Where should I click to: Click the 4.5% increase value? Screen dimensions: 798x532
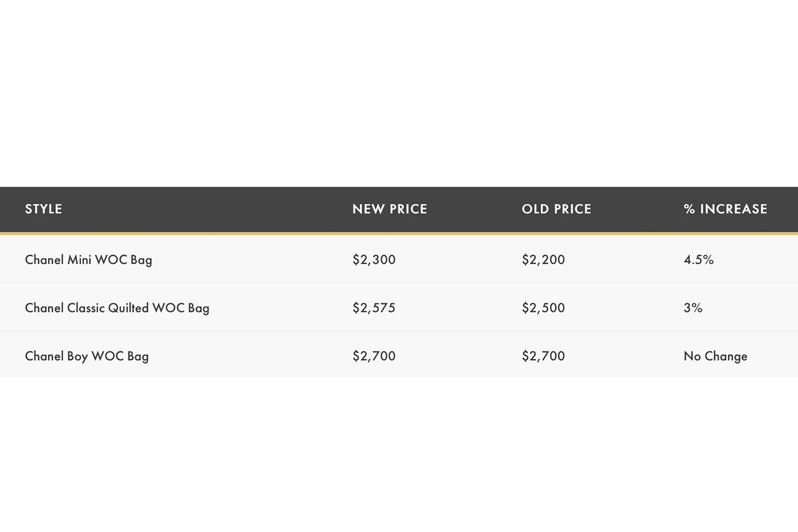(x=698, y=260)
